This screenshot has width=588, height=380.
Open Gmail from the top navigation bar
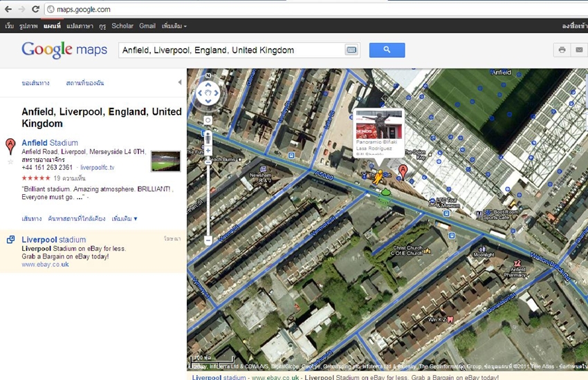[x=147, y=26]
